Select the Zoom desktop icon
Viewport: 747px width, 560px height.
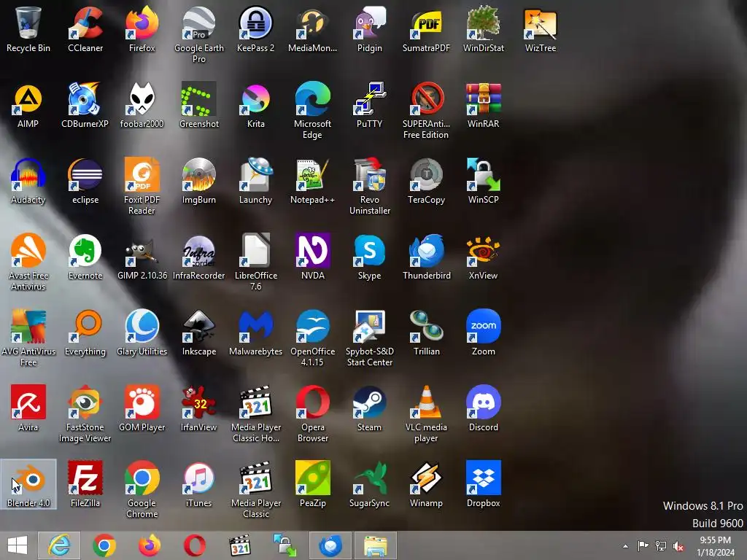point(483,332)
